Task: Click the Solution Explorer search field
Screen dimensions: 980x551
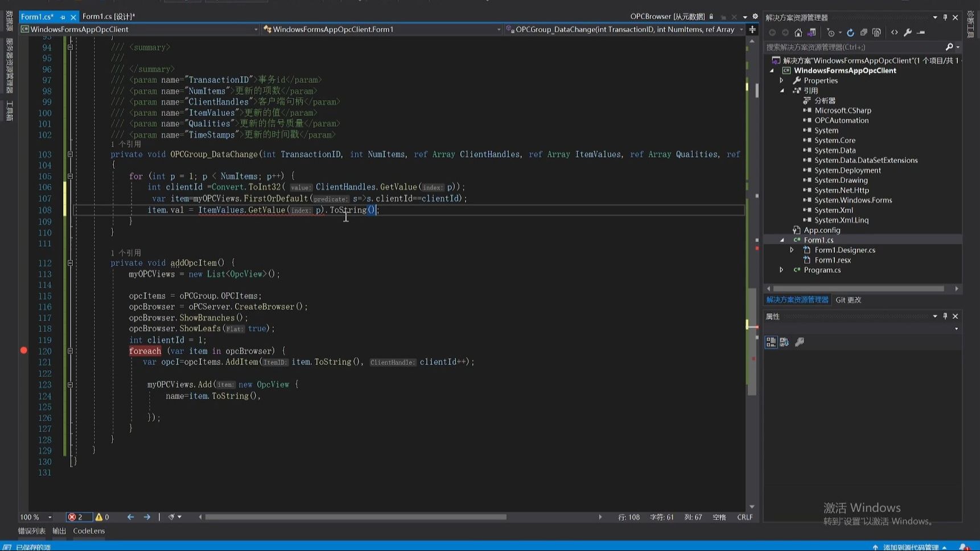Action: point(854,47)
